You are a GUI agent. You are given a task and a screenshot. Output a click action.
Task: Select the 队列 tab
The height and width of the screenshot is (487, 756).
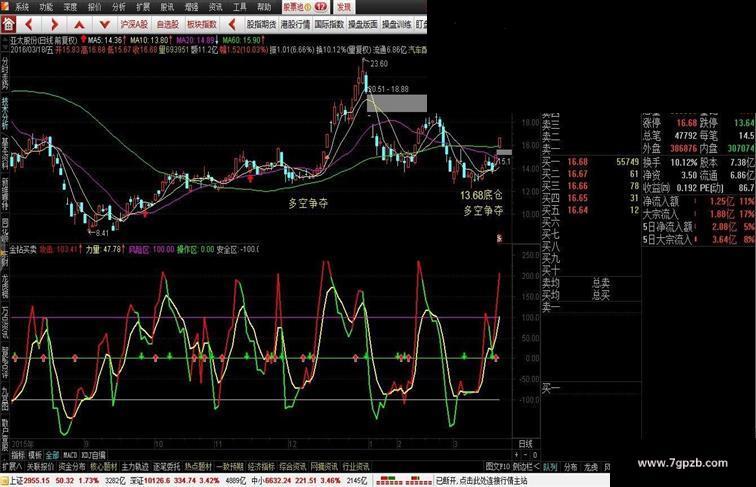[550, 467]
